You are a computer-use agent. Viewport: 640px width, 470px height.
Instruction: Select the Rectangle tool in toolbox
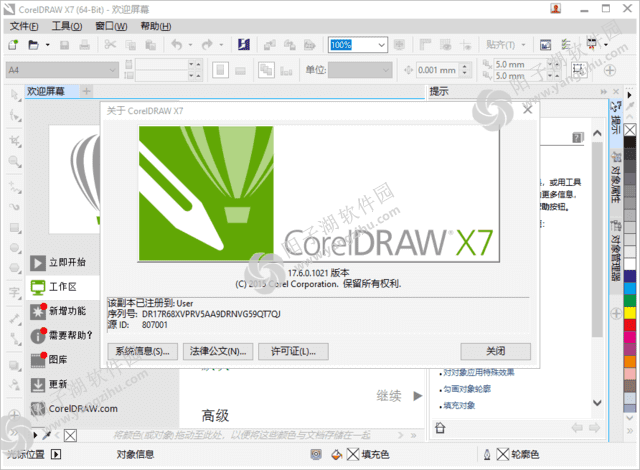[15, 228]
